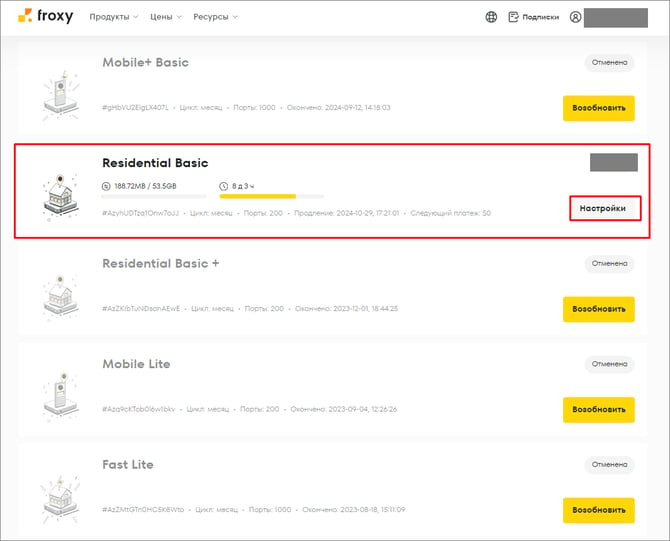Click the Отменена badge on Residential Basic +
This screenshot has width=670, height=541.
[x=609, y=264]
